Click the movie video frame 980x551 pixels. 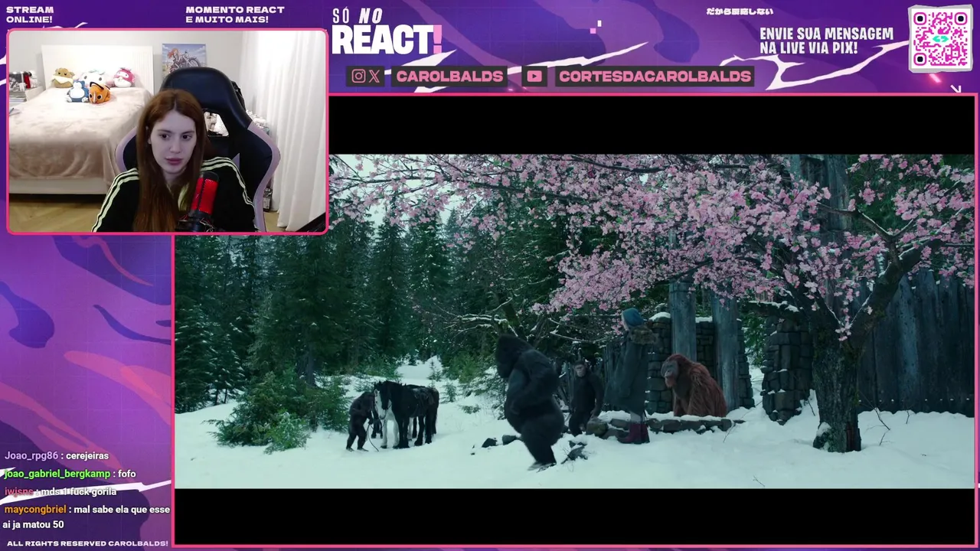(574, 321)
